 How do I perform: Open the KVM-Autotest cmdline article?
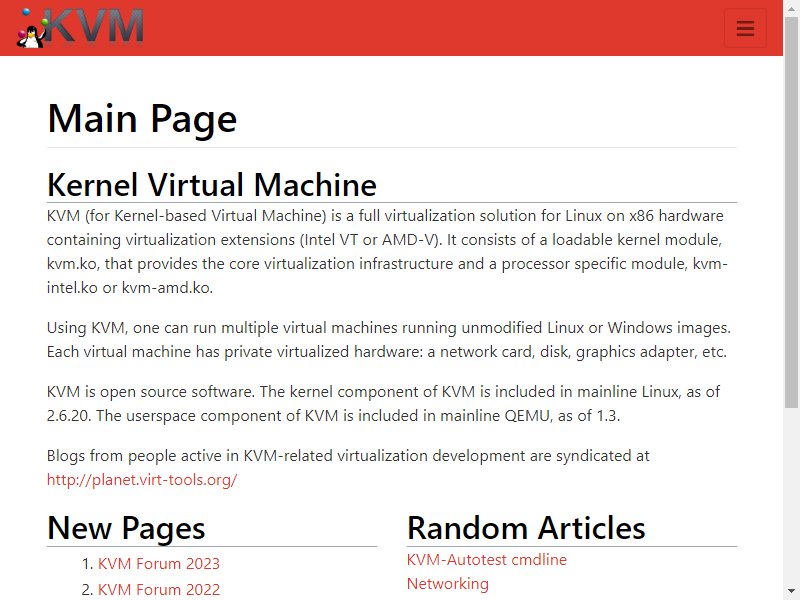pos(487,560)
